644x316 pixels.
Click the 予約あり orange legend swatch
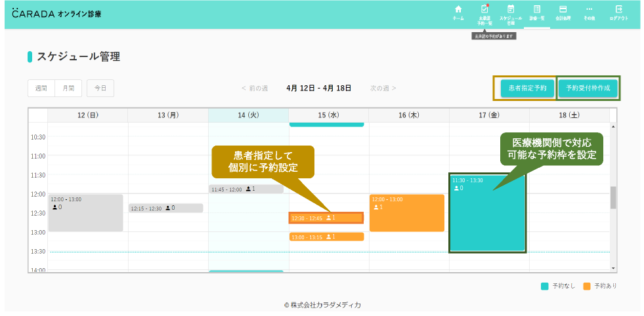tap(586, 286)
